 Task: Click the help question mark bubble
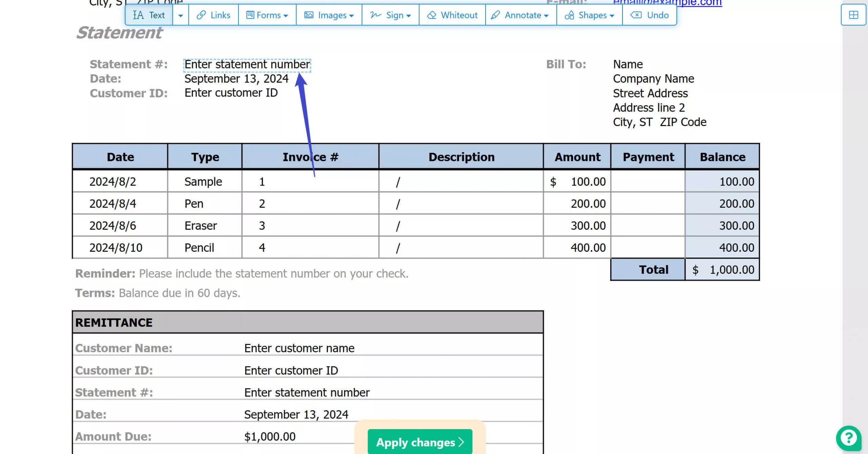point(849,438)
